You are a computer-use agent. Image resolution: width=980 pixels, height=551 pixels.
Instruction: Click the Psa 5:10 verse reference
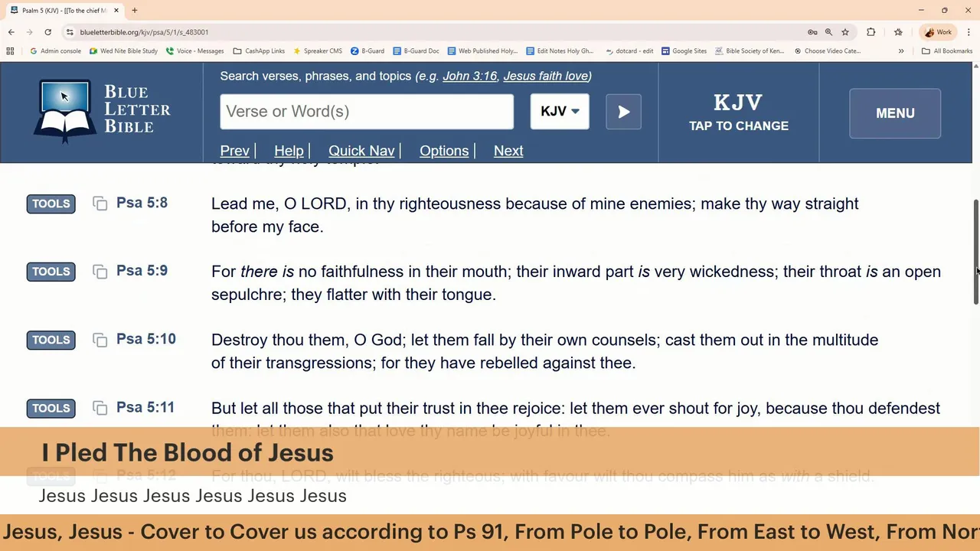click(x=146, y=339)
